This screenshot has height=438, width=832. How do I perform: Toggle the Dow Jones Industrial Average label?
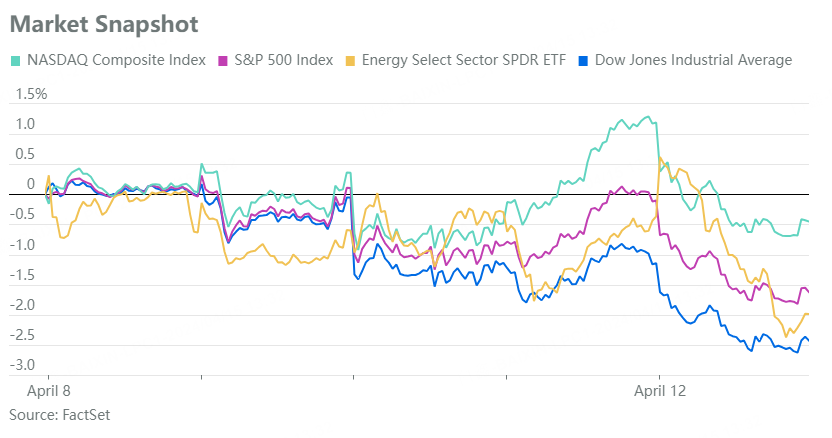[x=693, y=60]
